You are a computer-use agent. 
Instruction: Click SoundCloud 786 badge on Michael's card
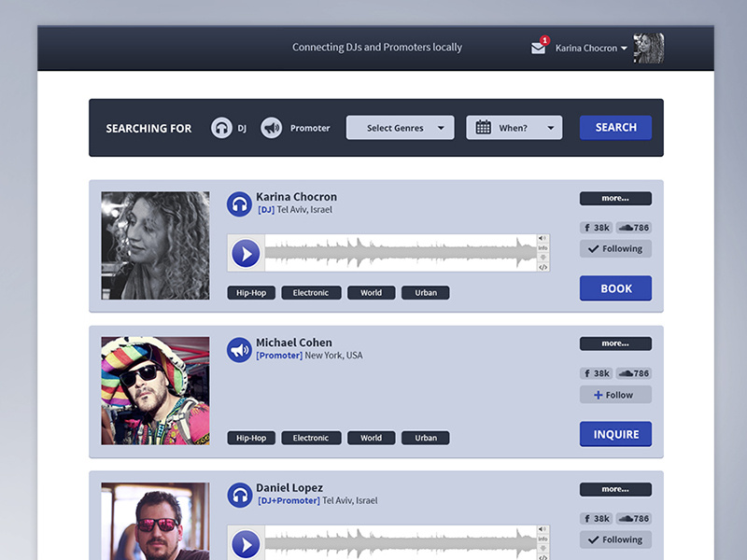[x=634, y=373]
